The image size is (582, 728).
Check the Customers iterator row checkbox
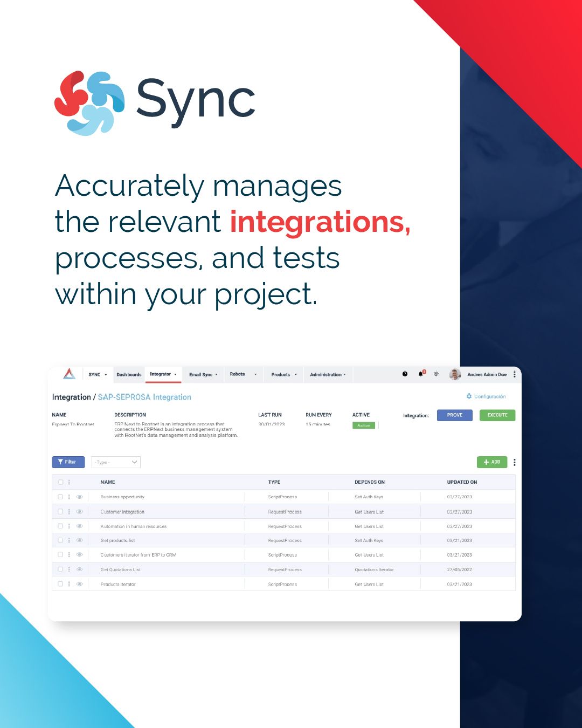[x=60, y=554]
